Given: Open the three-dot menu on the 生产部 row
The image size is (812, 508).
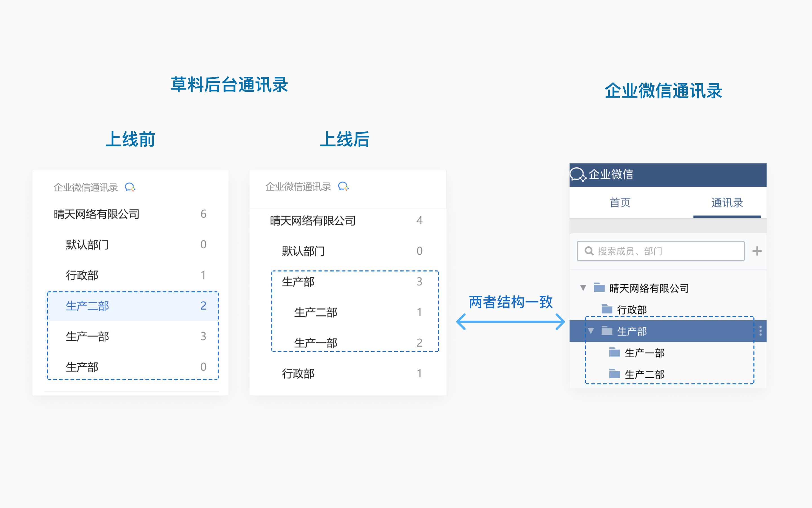Looking at the screenshot, I should click(760, 331).
